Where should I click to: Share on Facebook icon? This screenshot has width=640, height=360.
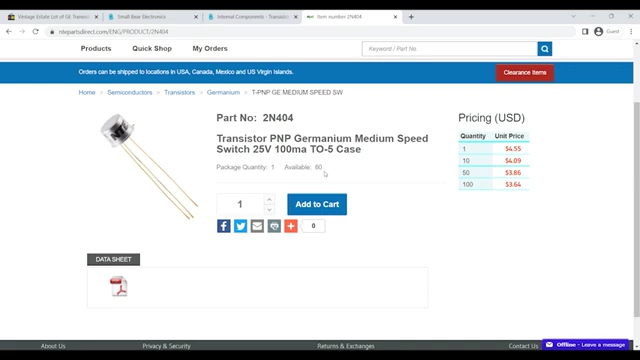point(224,226)
